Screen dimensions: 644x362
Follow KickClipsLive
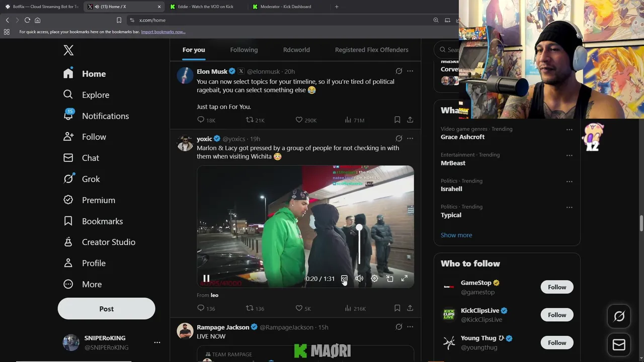click(x=557, y=315)
